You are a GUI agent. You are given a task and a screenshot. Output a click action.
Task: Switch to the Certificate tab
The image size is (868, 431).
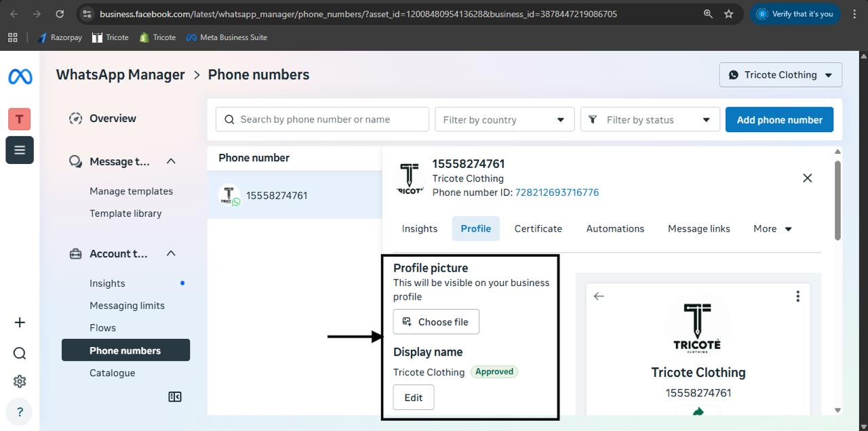coord(538,229)
